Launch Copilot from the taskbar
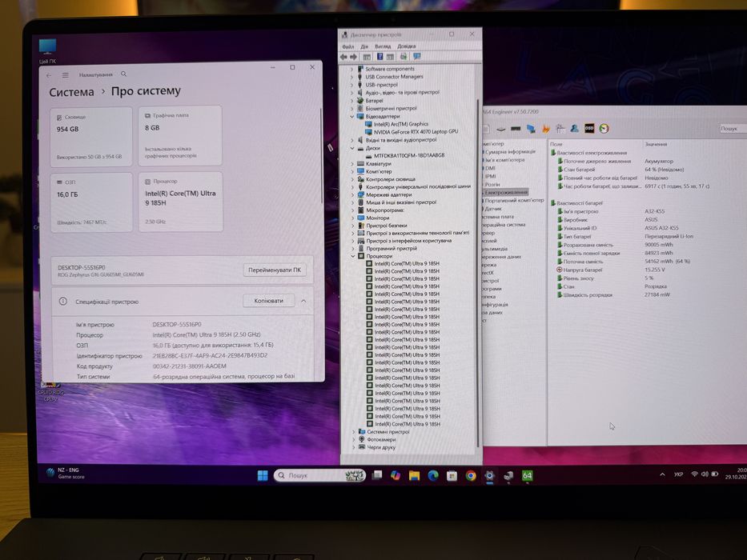 [396, 475]
